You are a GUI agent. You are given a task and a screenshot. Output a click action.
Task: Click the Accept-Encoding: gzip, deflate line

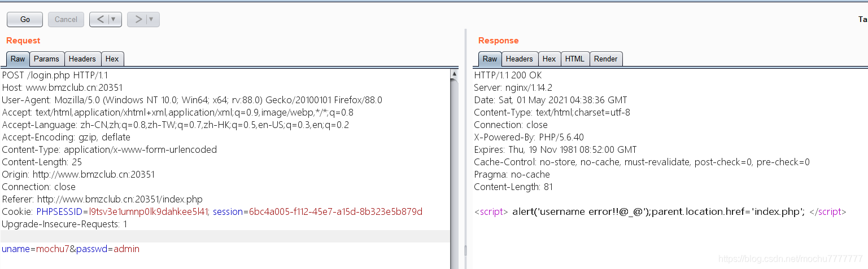(66, 137)
